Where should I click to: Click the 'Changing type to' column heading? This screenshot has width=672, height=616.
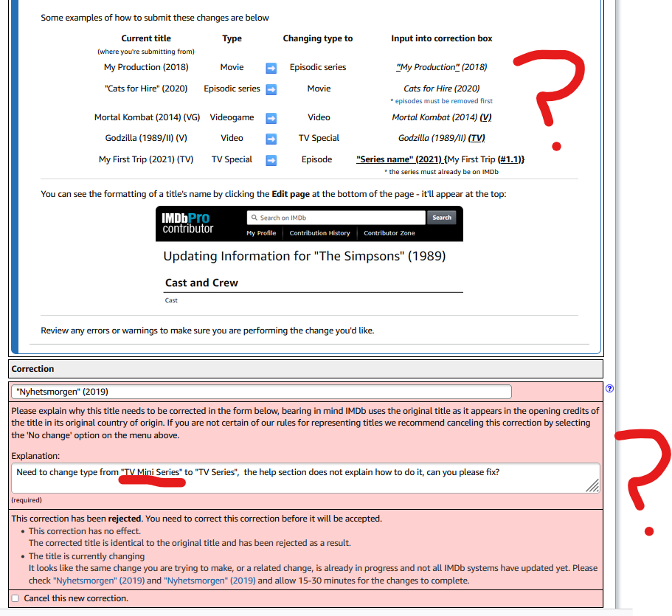(318, 38)
